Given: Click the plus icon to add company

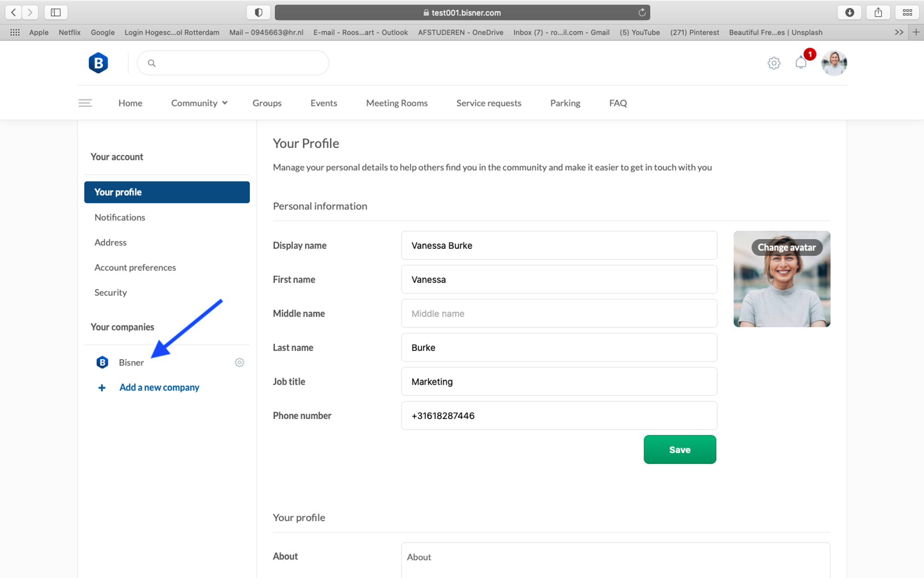Looking at the screenshot, I should click(102, 387).
